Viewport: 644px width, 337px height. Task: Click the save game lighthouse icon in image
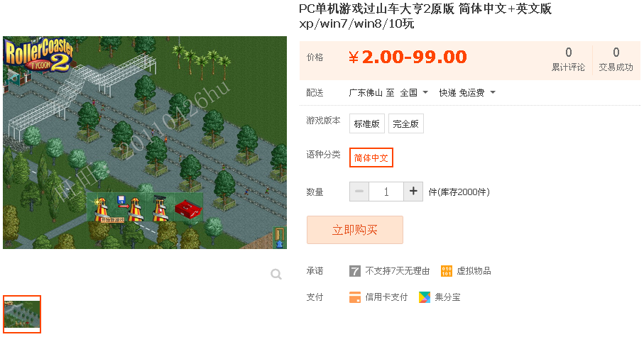click(129, 209)
